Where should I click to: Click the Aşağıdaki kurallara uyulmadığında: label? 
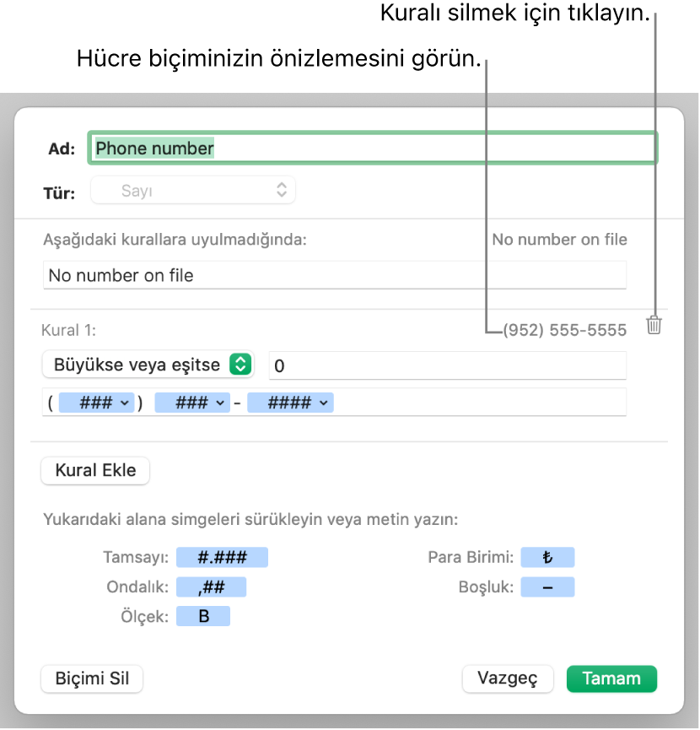(x=175, y=240)
